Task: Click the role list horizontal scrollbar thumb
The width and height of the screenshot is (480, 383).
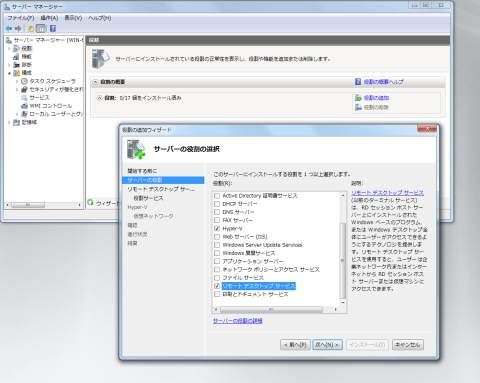Action: 271,310
